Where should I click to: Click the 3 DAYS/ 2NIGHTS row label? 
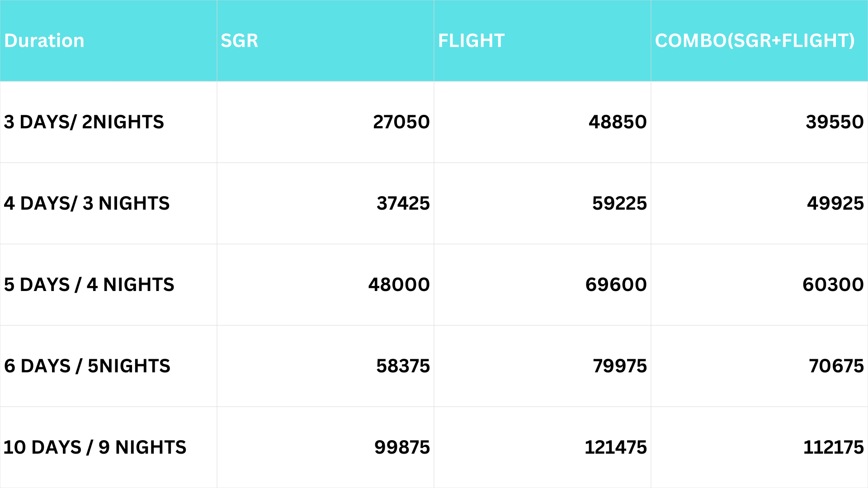tap(84, 122)
